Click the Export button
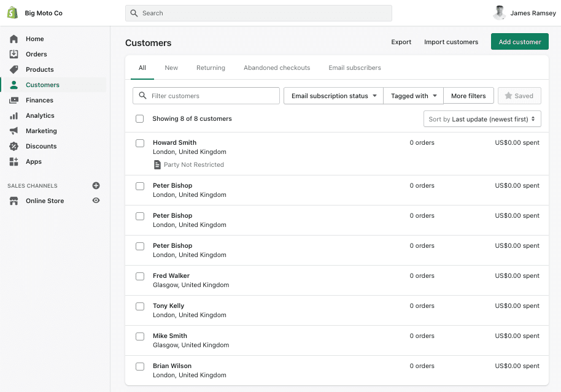561x392 pixels. point(401,42)
